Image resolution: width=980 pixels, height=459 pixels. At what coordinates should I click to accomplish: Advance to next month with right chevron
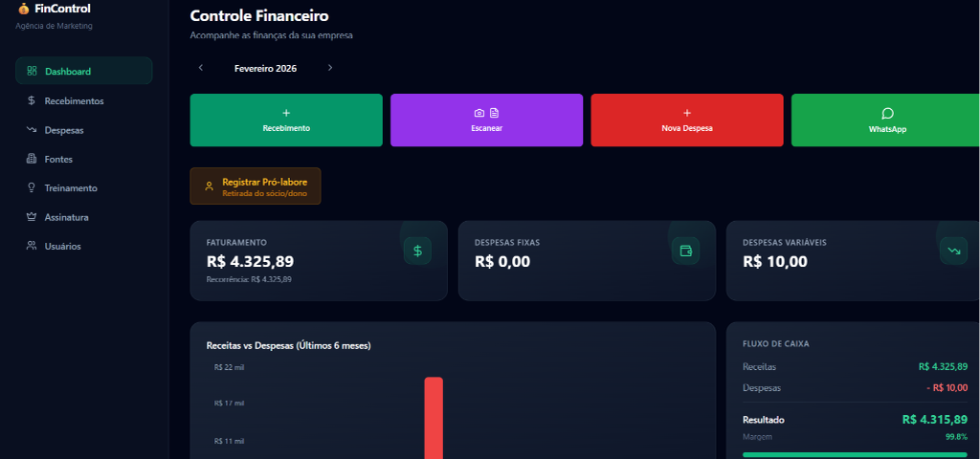click(330, 68)
